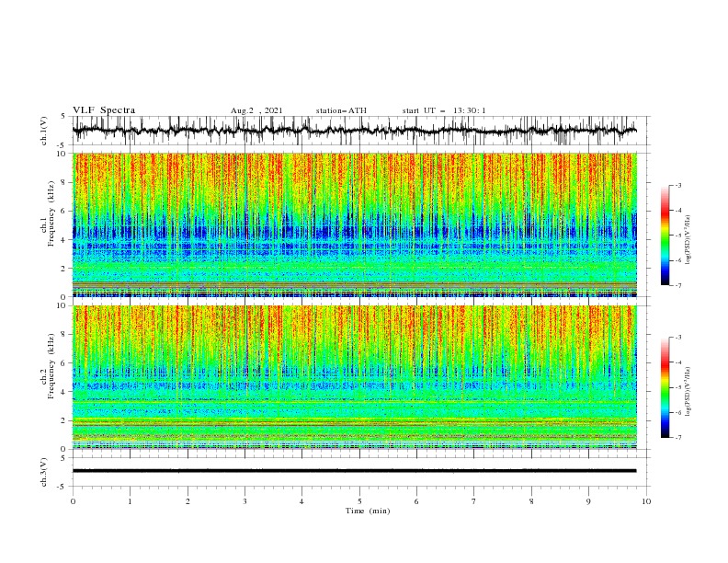Click the "-3" label on ch.1 color bar

point(678,185)
